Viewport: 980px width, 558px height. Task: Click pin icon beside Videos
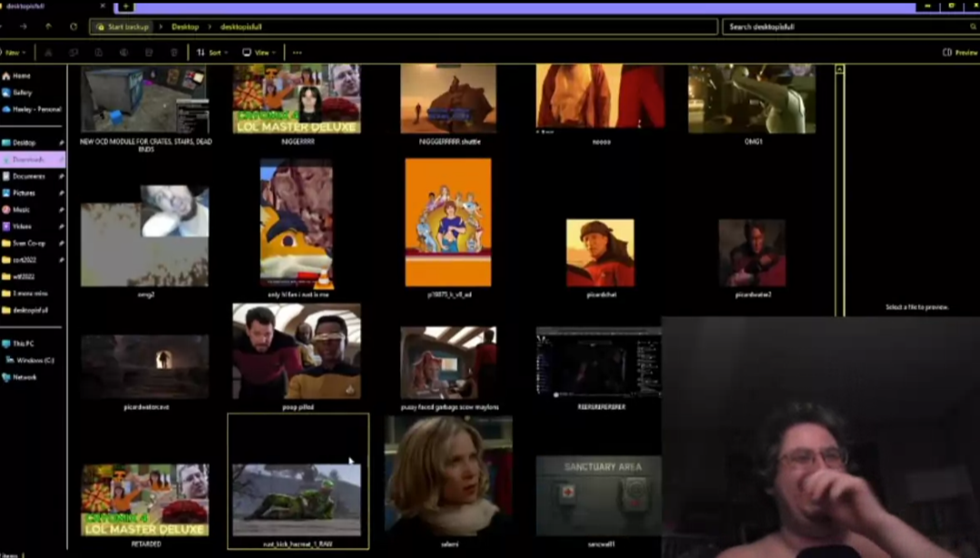coord(62,226)
